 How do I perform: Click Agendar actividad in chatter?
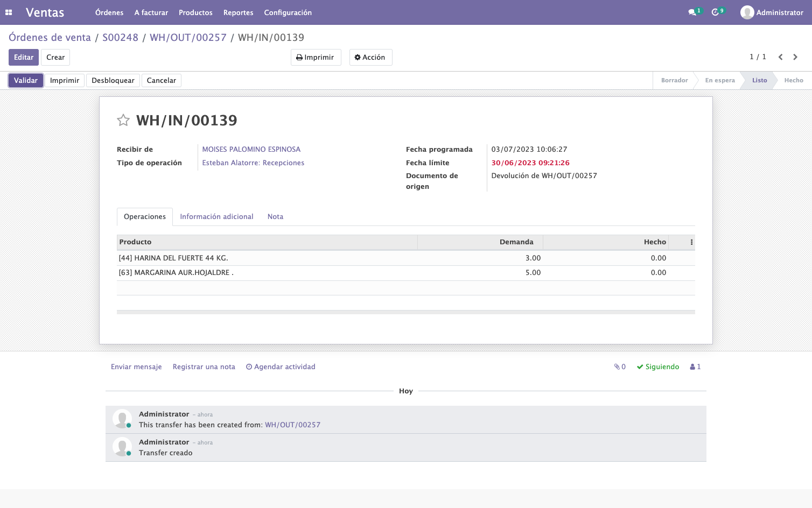coord(281,367)
